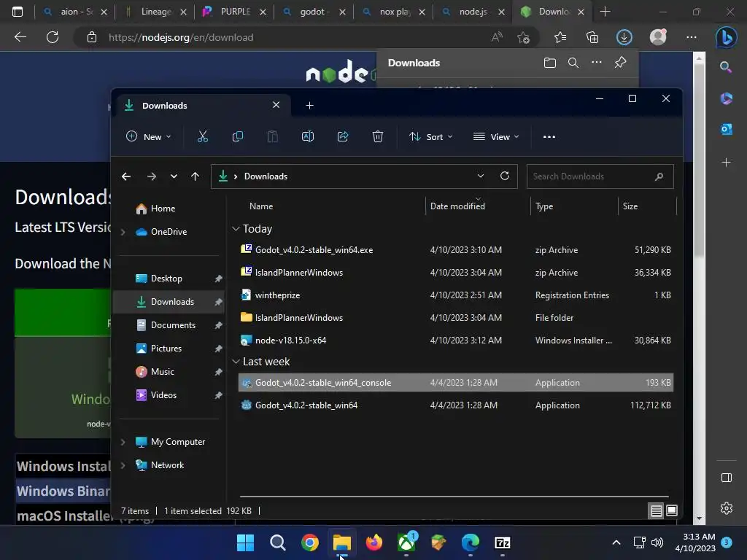Pin the Edge Downloads panel
The image size is (747, 560).
coord(620,63)
